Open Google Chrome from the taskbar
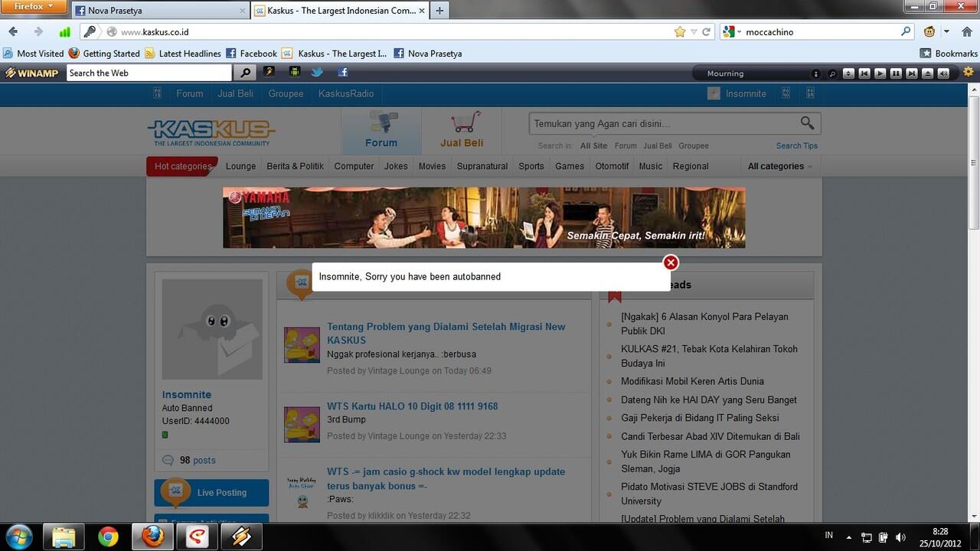 coord(108,536)
